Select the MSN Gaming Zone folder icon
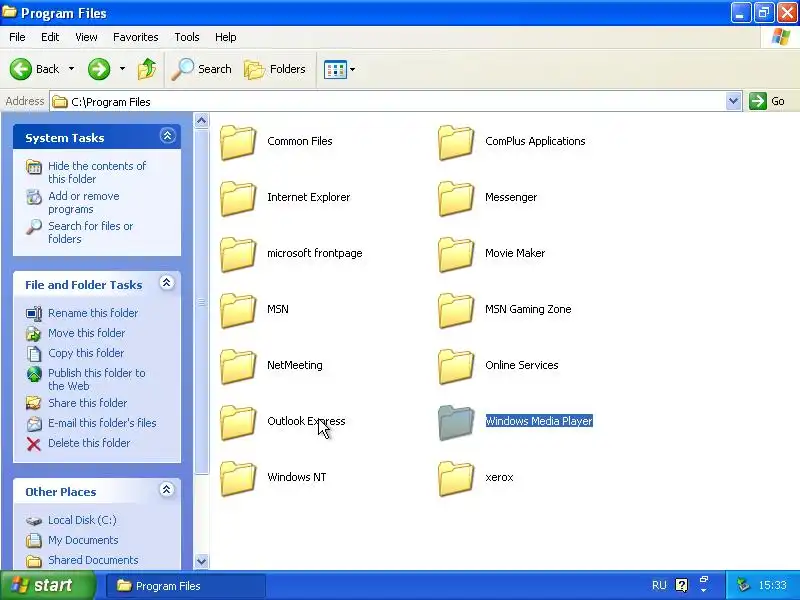800x600 pixels. (456, 311)
